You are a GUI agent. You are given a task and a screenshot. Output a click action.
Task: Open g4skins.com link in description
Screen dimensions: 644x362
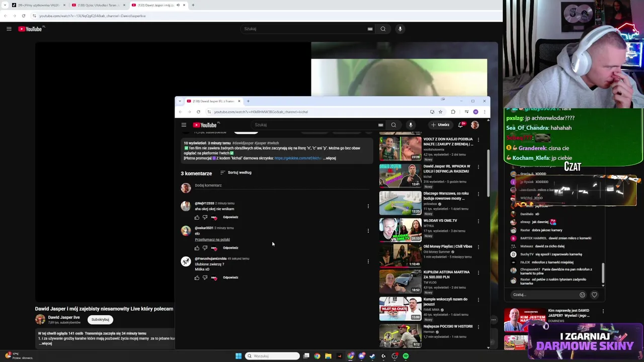(298, 158)
